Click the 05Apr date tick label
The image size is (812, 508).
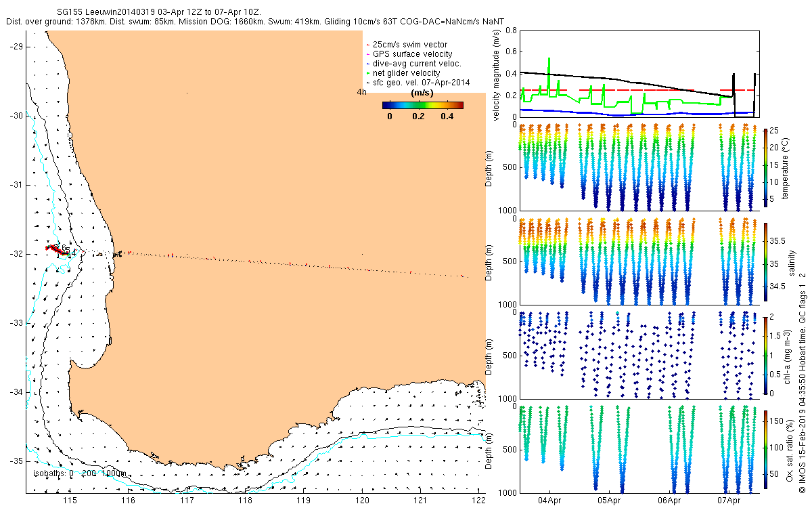click(609, 501)
